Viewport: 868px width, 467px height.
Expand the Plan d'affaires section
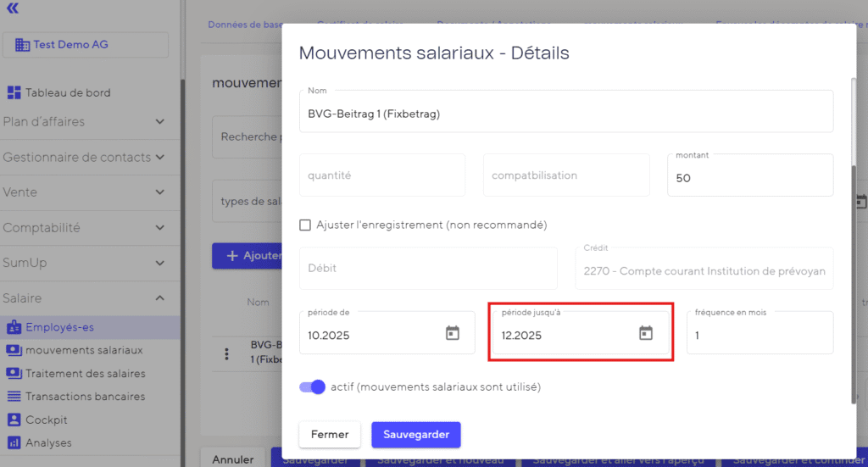160,122
